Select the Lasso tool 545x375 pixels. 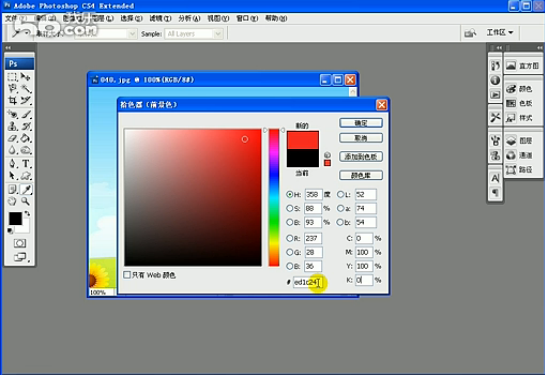pos(13,88)
